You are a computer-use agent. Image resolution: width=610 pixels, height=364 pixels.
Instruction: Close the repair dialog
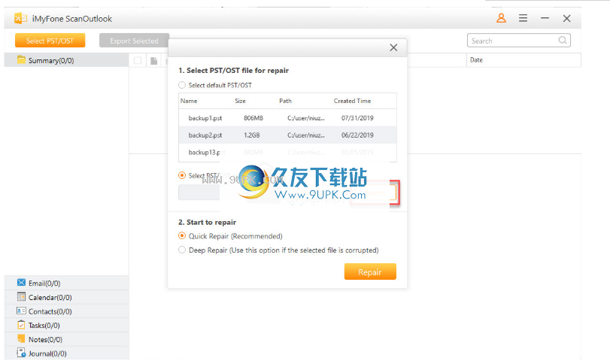tap(393, 47)
